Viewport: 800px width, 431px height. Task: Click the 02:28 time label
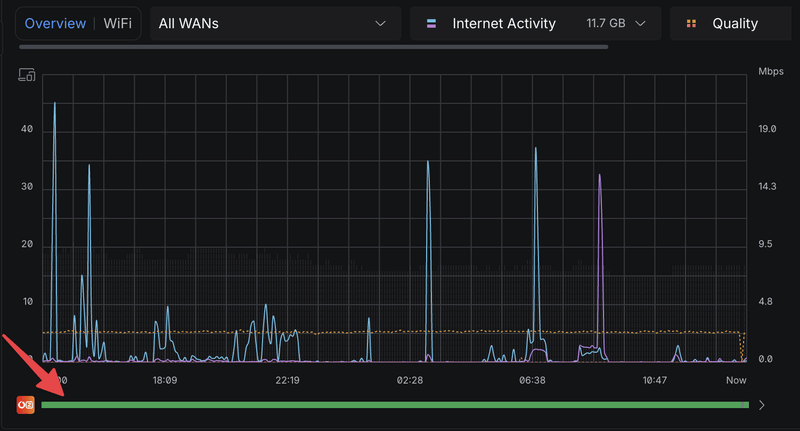coord(410,381)
